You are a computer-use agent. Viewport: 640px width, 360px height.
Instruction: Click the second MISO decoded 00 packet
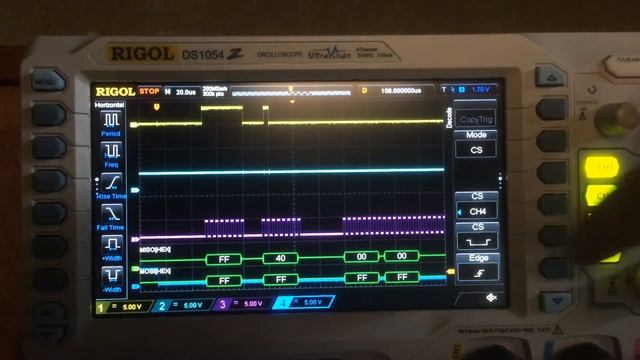(x=402, y=256)
